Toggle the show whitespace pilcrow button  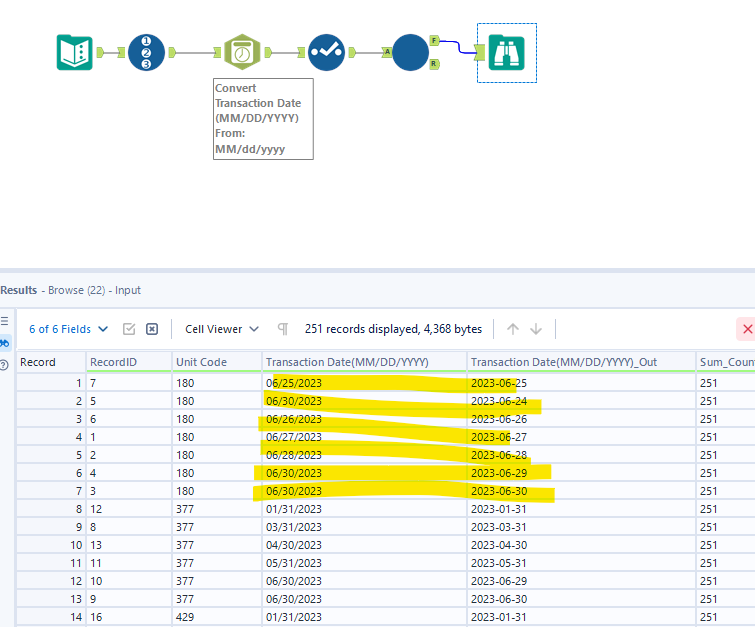coord(283,329)
